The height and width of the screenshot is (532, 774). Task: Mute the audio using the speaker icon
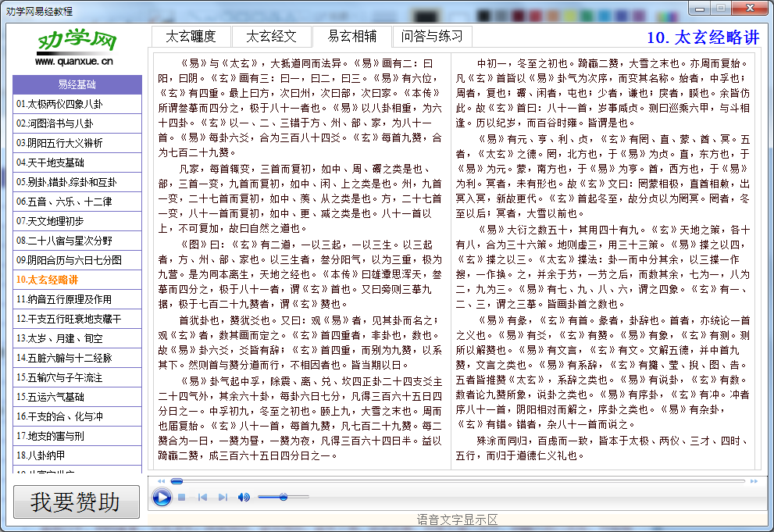point(243,497)
